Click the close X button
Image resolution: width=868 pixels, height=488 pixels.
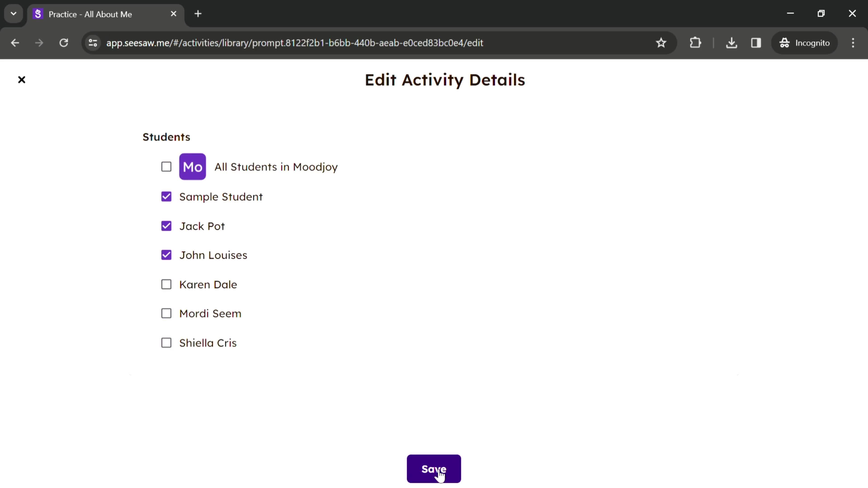point(21,79)
